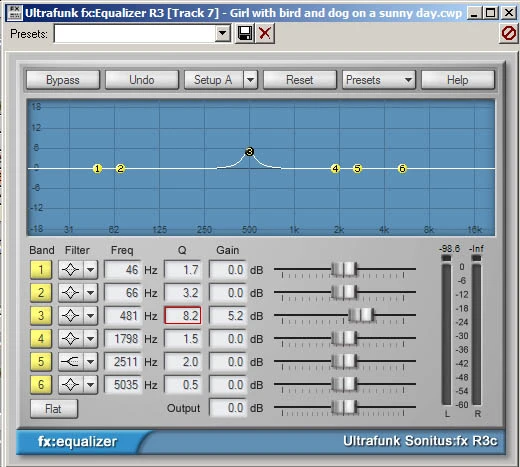The image size is (520, 467).
Task: Select the band 3 node on the EQ graph
Action: point(249,152)
